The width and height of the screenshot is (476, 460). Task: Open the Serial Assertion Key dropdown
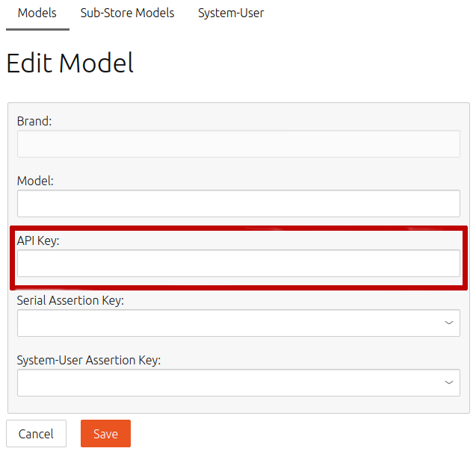(x=238, y=323)
